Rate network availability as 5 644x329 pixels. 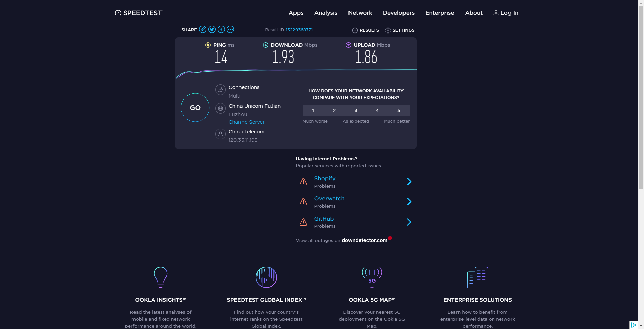pyautogui.click(x=399, y=110)
